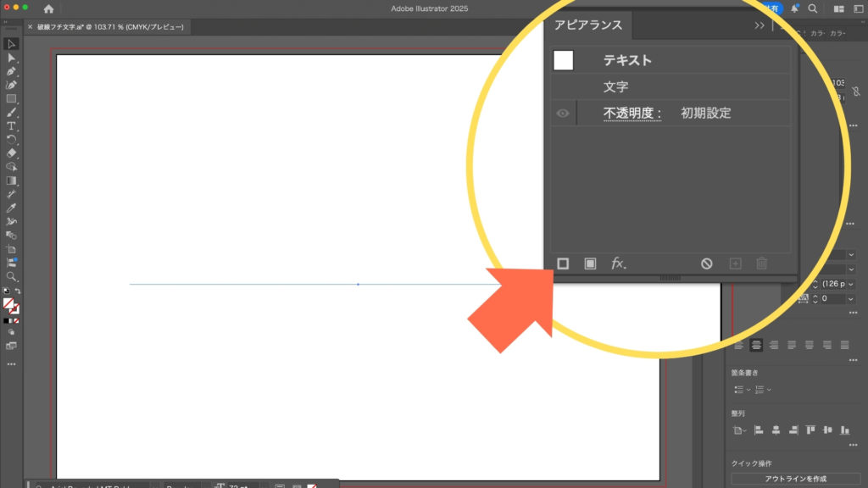This screenshot has width=868, height=488.
Task: Click Add New Fill in Appearance panel
Action: [x=590, y=263]
